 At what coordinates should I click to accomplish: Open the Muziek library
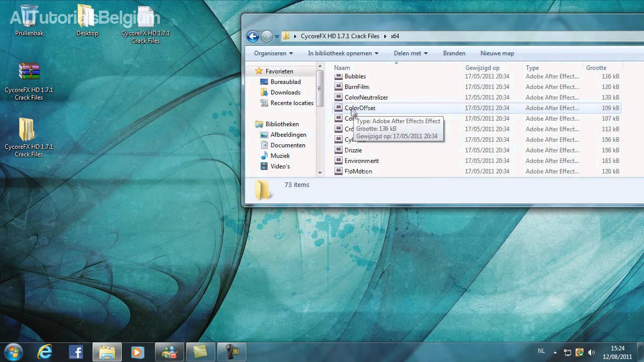pyautogui.click(x=280, y=156)
